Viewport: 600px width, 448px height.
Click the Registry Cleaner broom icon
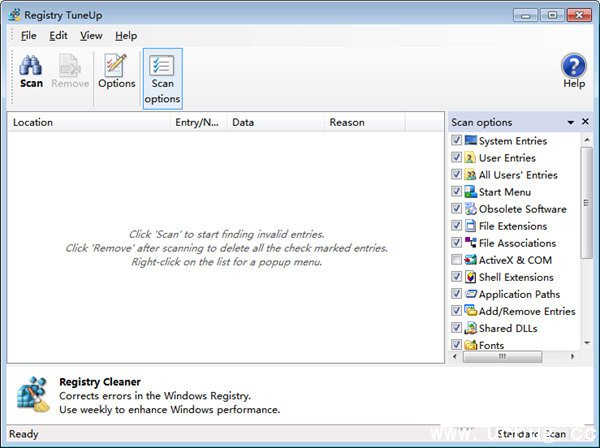click(x=33, y=394)
